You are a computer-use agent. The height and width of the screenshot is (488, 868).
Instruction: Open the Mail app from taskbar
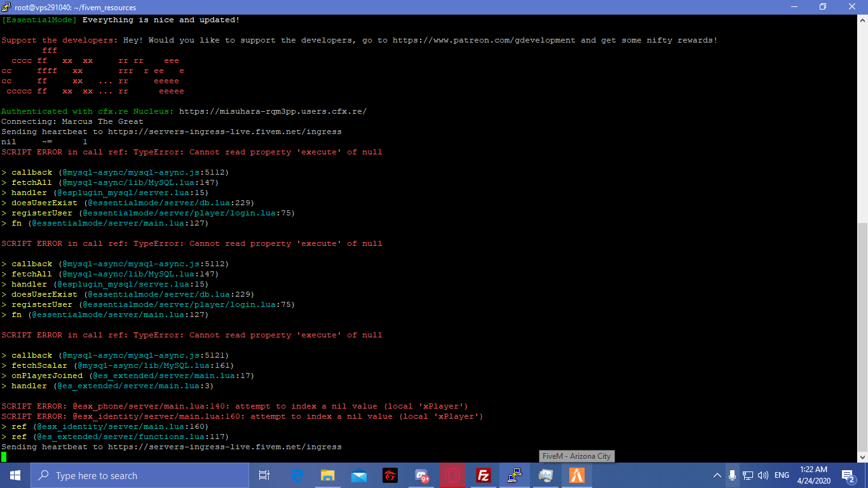point(359,475)
